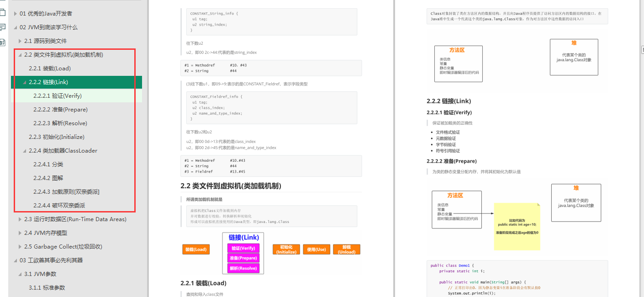Expand "2.3 运行时数据区(Run-Time Data Areas)"
644x297 pixels.
19,219
